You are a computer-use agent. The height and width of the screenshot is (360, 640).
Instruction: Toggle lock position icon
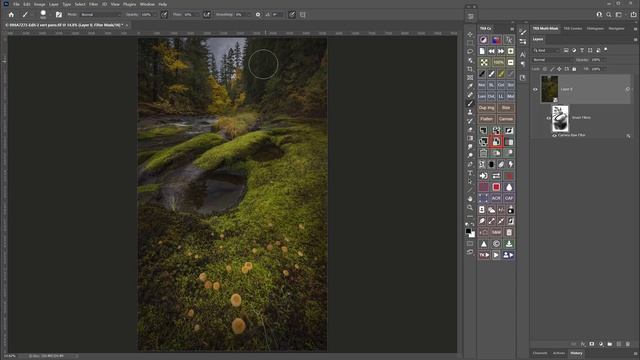[559, 69]
